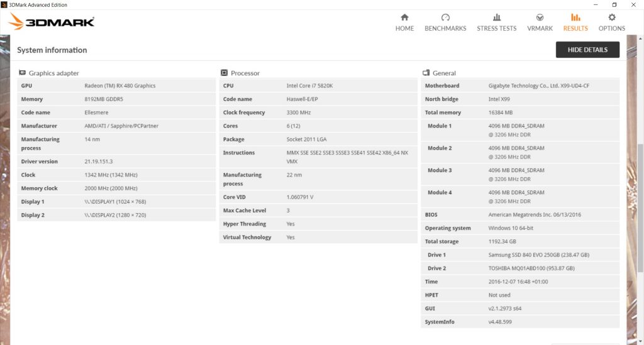Select American Megatrends Inc. BIOS value
Screen dimensions: 644x345
point(535,214)
